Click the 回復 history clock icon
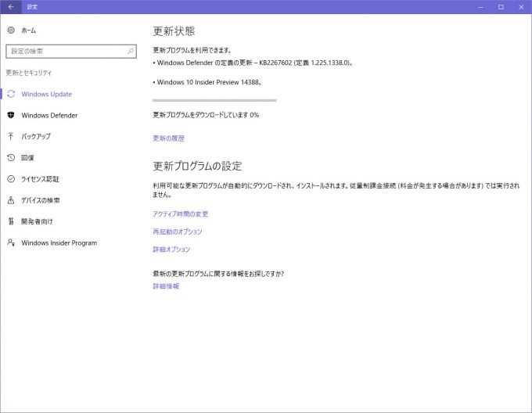The height and width of the screenshot is (413, 532). [x=11, y=158]
